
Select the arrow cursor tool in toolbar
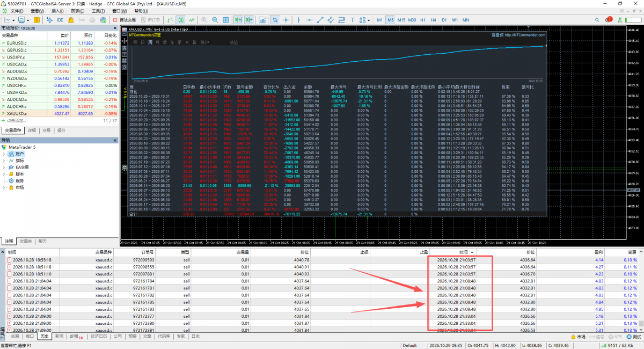coord(275,20)
